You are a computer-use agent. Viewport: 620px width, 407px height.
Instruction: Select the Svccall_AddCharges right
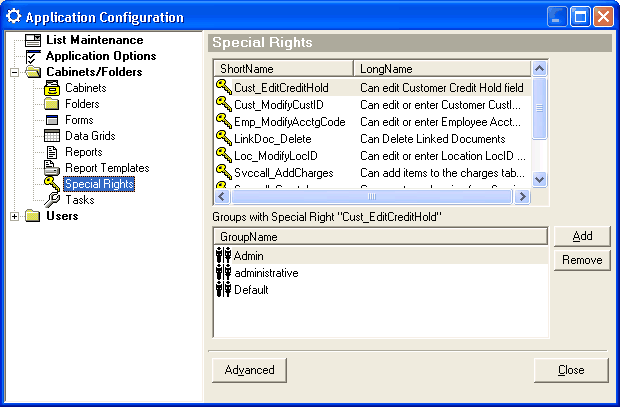click(284, 173)
